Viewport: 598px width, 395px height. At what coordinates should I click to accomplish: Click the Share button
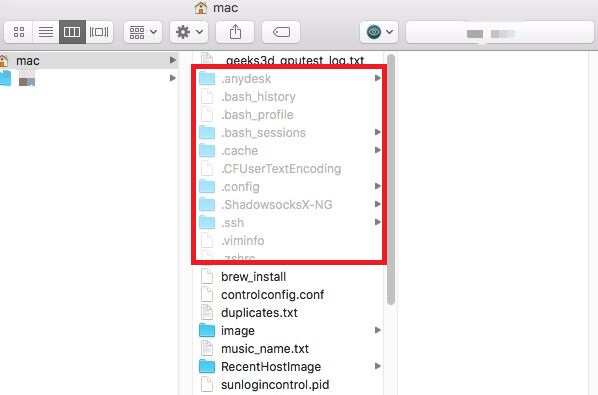(235, 32)
